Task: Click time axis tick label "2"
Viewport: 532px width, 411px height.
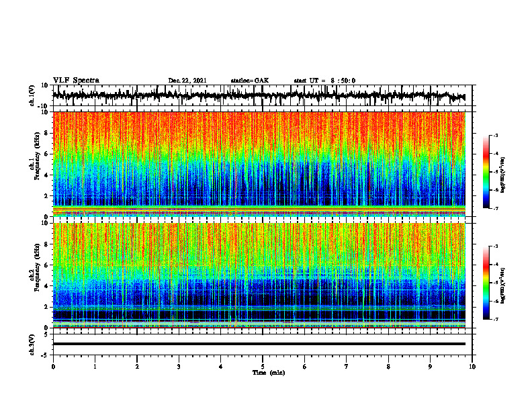Action: point(137,367)
